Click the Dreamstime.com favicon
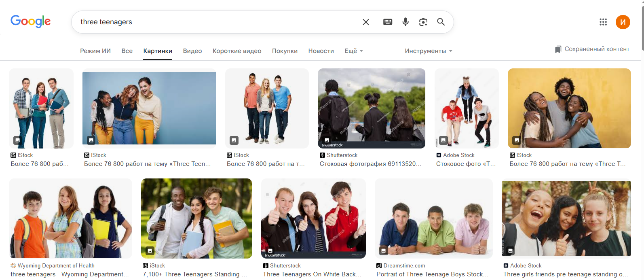 tap(379, 266)
